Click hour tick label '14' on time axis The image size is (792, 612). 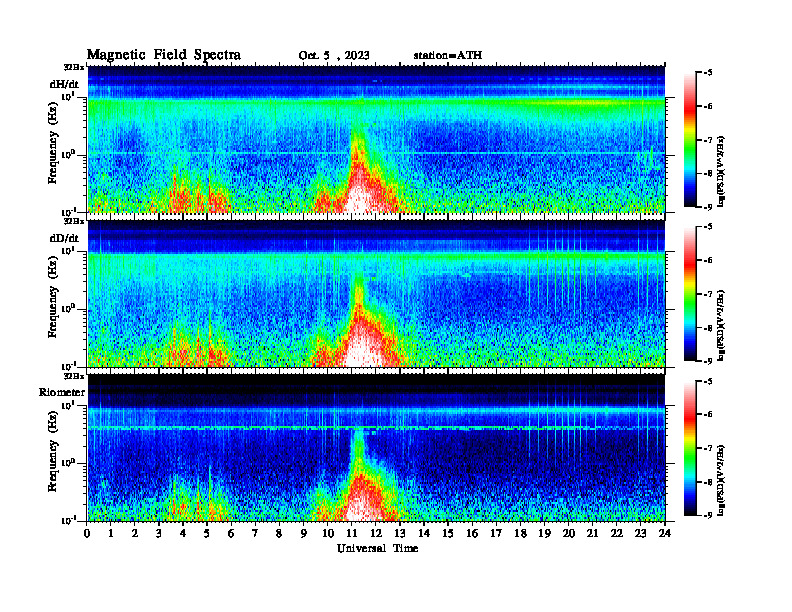click(424, 533)
